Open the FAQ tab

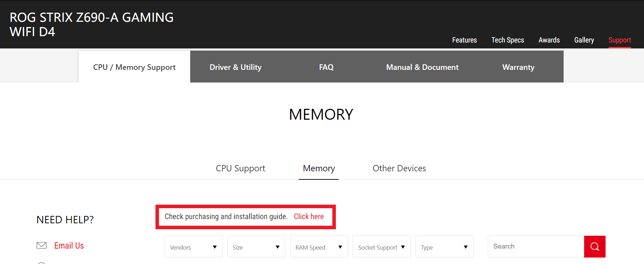click(x=326, y=67)
